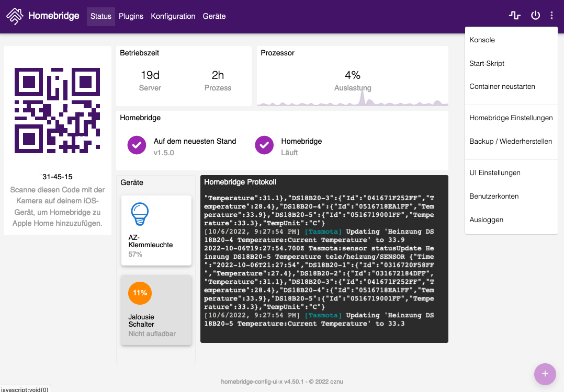Image resolution: width=564 pixels, height=392 pixels.
Task: Open UI Einstellungen
Action: [x=511, y=173]
